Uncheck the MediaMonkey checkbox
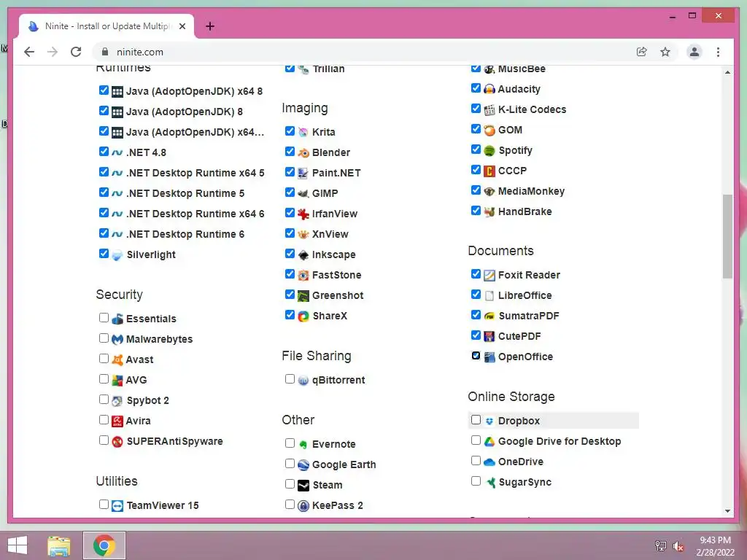The height and width of the screenshot is (560, 747). pos(476,190)
